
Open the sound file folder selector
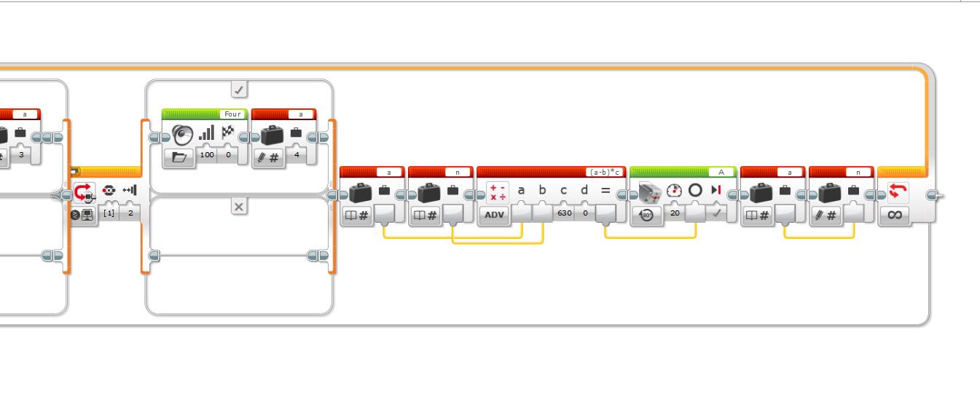click(179, 157)
